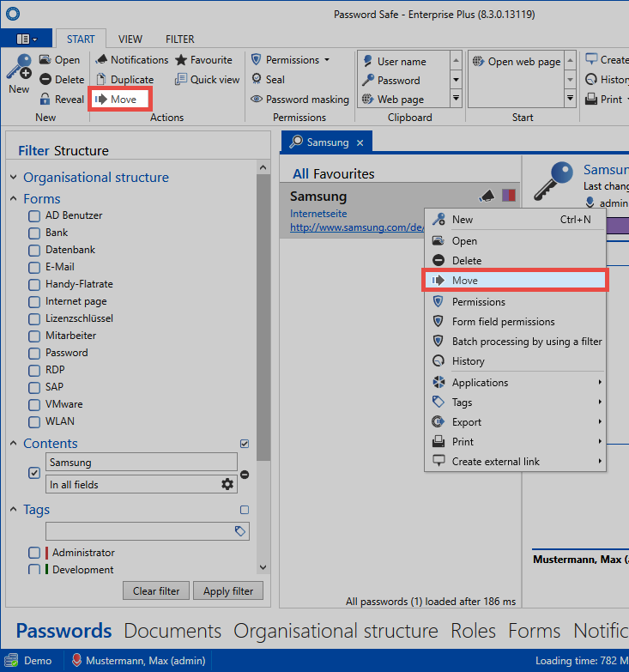The height and width of the screenshot is (672, 629).
Task: Click the New password key icon
Action: [19, 67]
